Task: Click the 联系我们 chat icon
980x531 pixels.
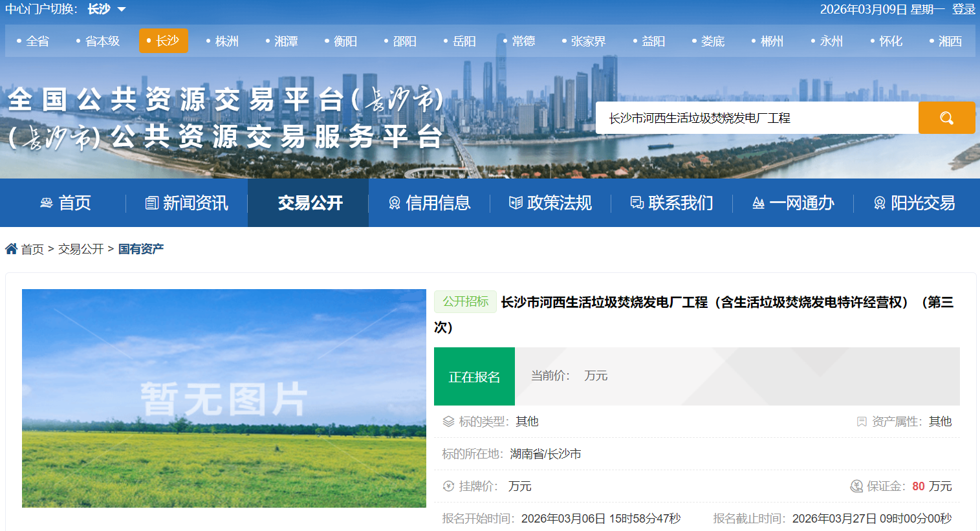Action: (637, 203)
